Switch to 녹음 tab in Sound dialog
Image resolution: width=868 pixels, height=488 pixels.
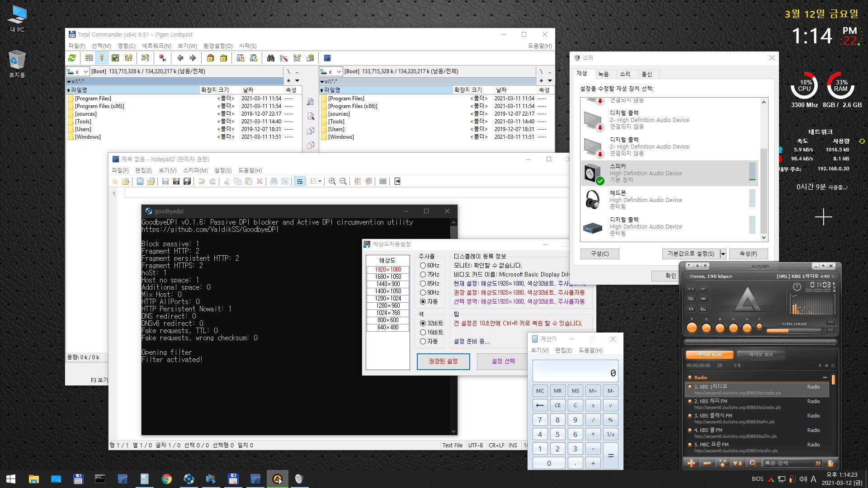[604, 74]
